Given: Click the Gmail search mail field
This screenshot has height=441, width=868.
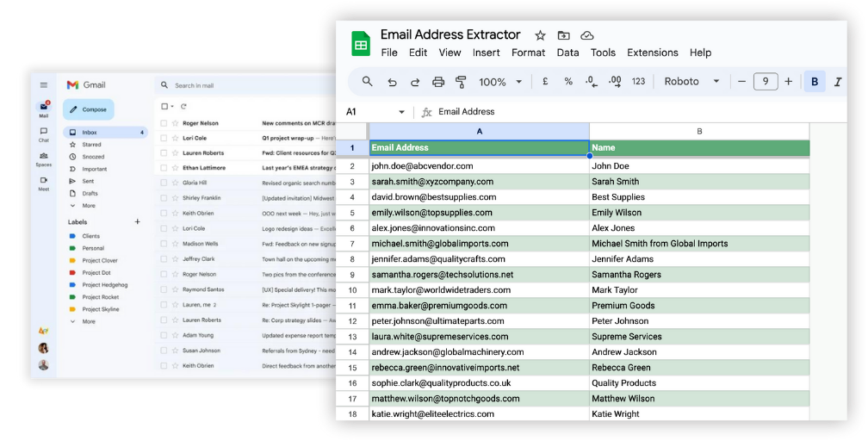Looking at the screenshot, I should pyautogui.click(x=246, y=85).
